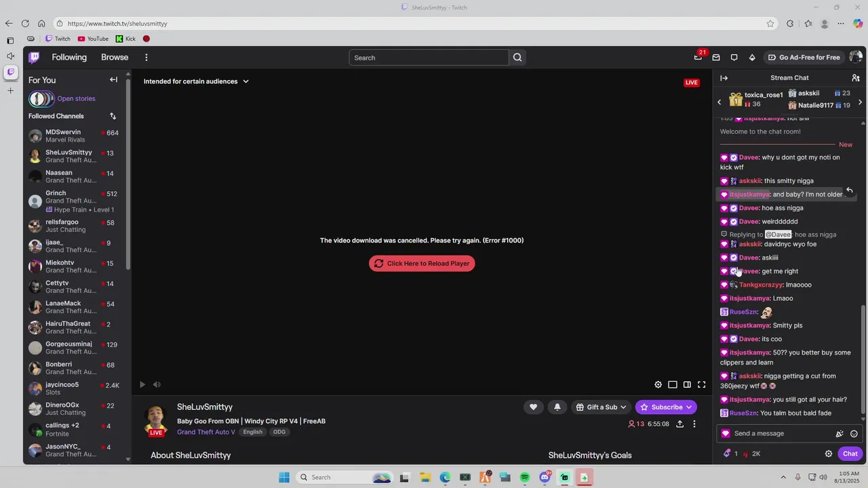868x488 pixels.
Task: Mute the player volume icon
Action: pos(157,385)
